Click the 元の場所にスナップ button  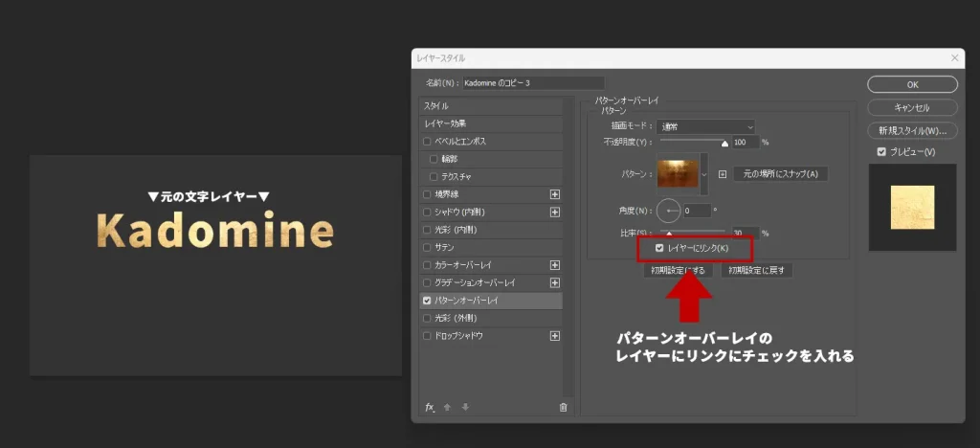[x=780, y=174]
